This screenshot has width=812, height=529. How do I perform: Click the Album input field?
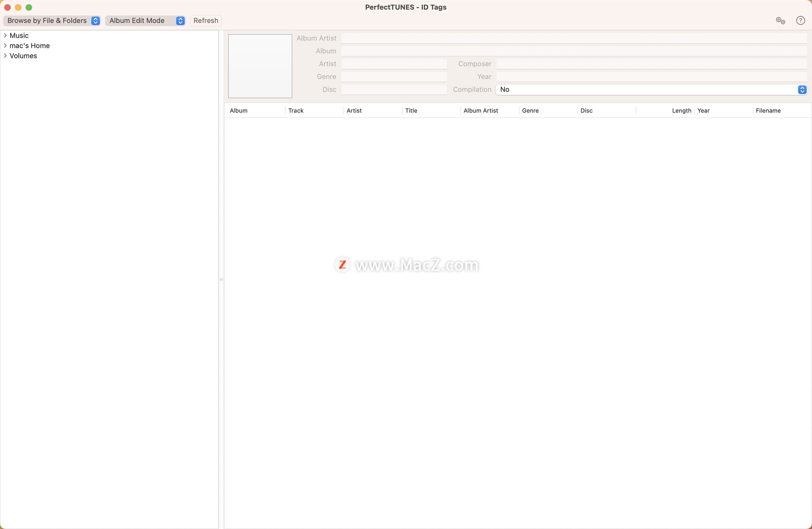tap(574, 51)
